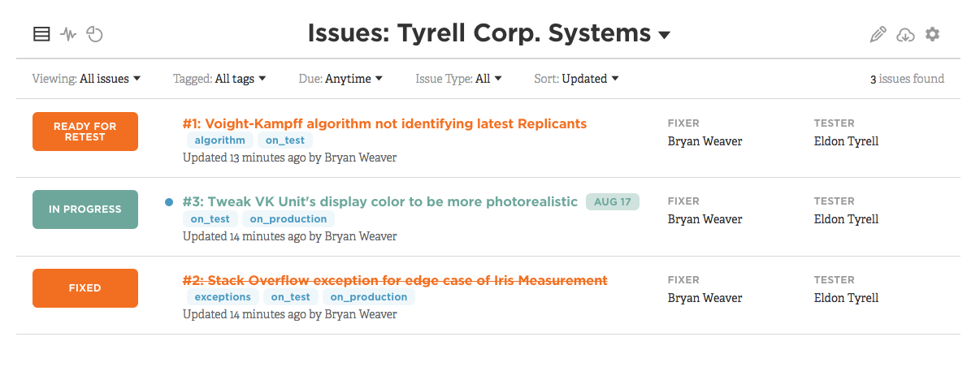Click the exceptions tag on issue #2
The height and width of the screenshot is (367, 980).
(223, 297)
